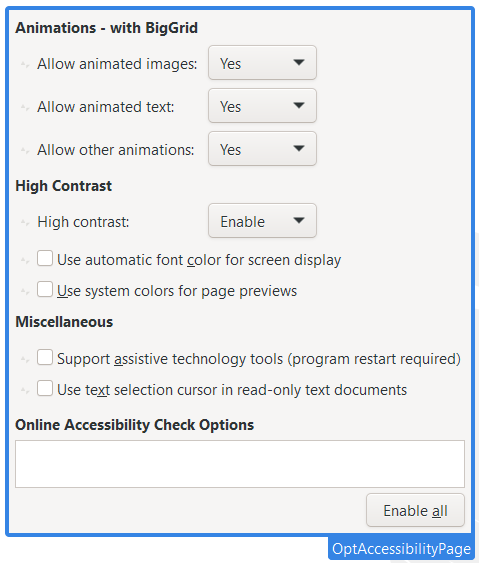
Task: Click faded indicator icon beside Allow other animations
Action: 25,150
